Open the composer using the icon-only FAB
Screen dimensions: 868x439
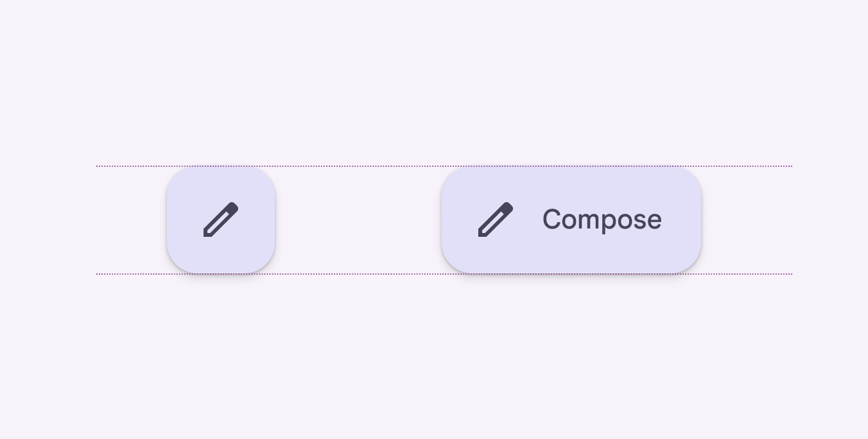click(221, 219)
